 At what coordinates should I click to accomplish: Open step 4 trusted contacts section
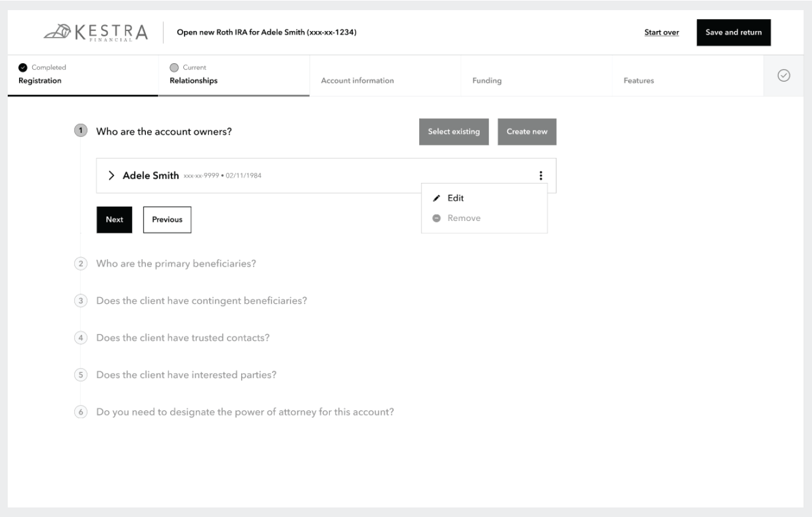[x=183, y=338]
